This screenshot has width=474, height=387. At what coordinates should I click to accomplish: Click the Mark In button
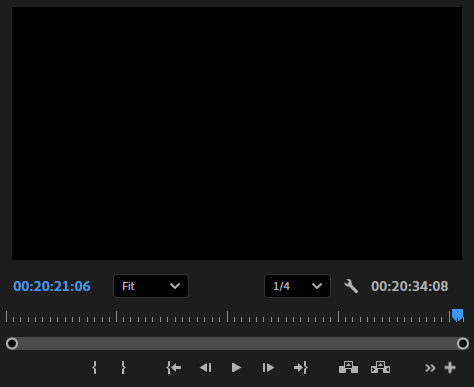point(95,368)
